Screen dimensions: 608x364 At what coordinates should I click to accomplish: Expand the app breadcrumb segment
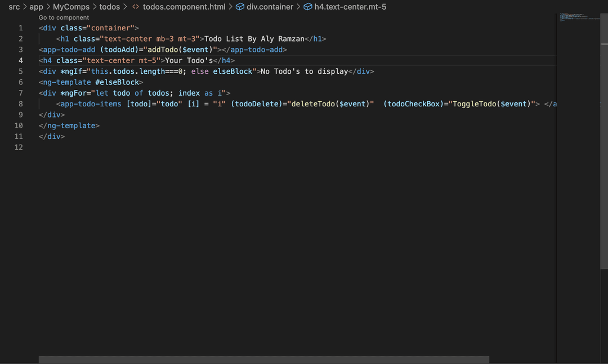pyautogui.click(x=36, y=7)
